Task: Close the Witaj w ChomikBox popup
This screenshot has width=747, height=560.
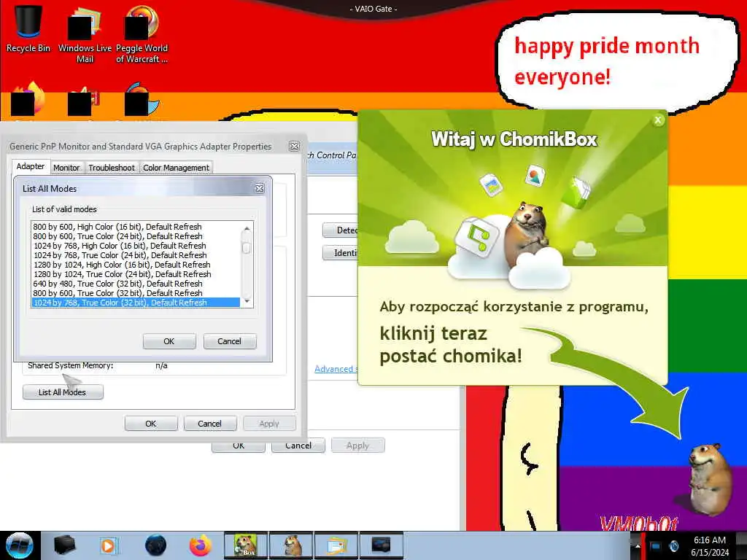Action: click(658, 120)
